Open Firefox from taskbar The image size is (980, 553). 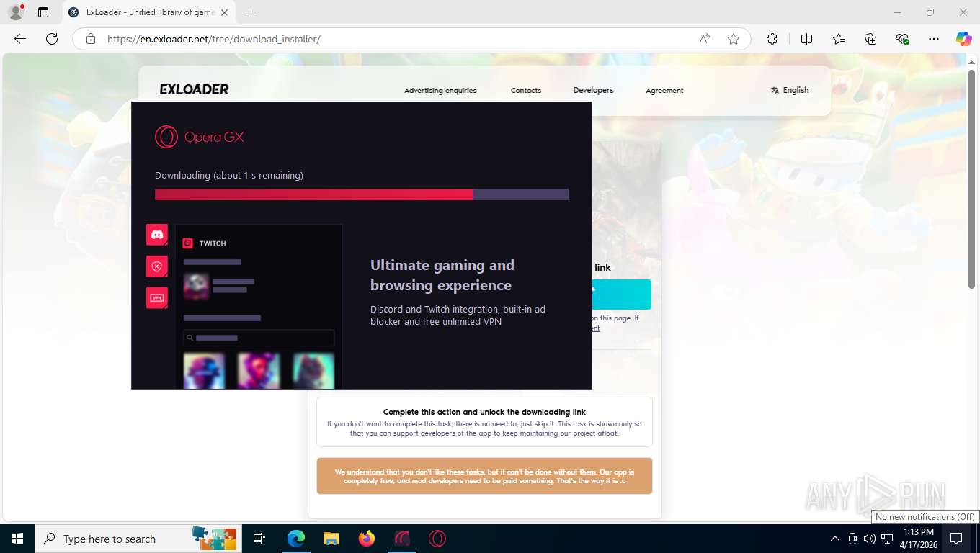pos(367,539)
